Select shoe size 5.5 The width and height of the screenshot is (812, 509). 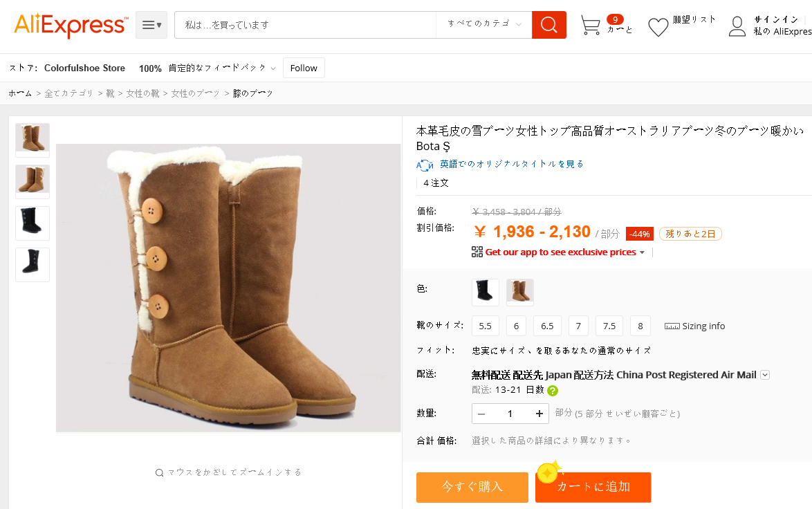[x=486, y=326]
